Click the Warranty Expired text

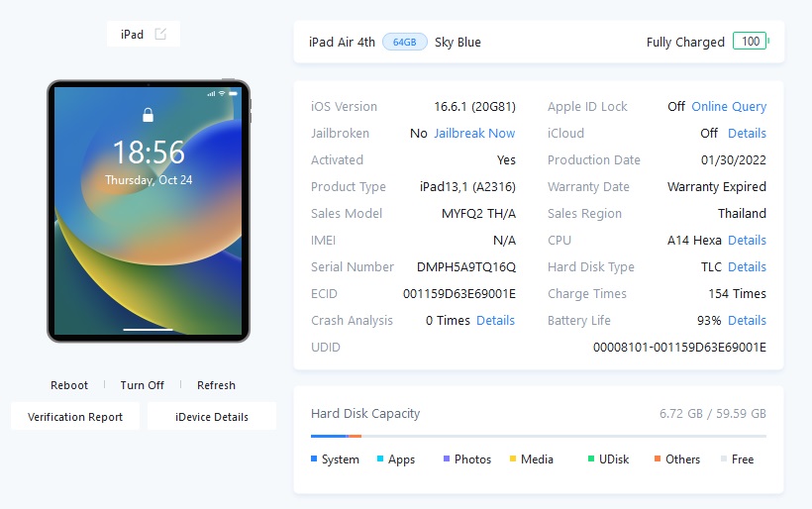point(717,187)
